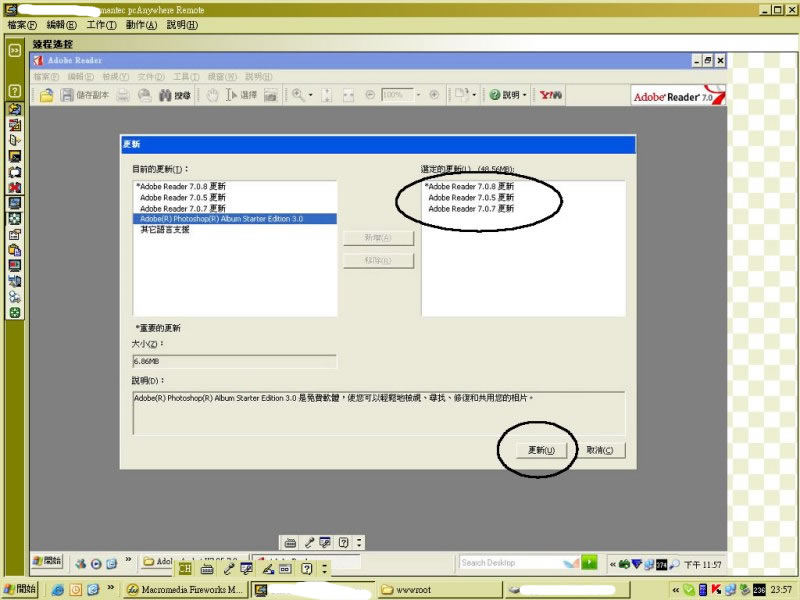Open the Adobe Reader 檢視(V) menu

115,77
